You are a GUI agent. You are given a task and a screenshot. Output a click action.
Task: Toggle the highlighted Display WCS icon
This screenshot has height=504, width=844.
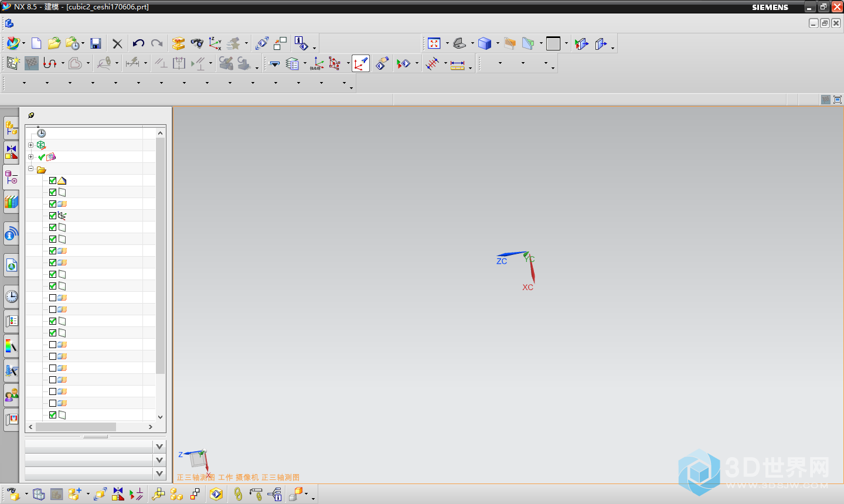pos(360,63)
